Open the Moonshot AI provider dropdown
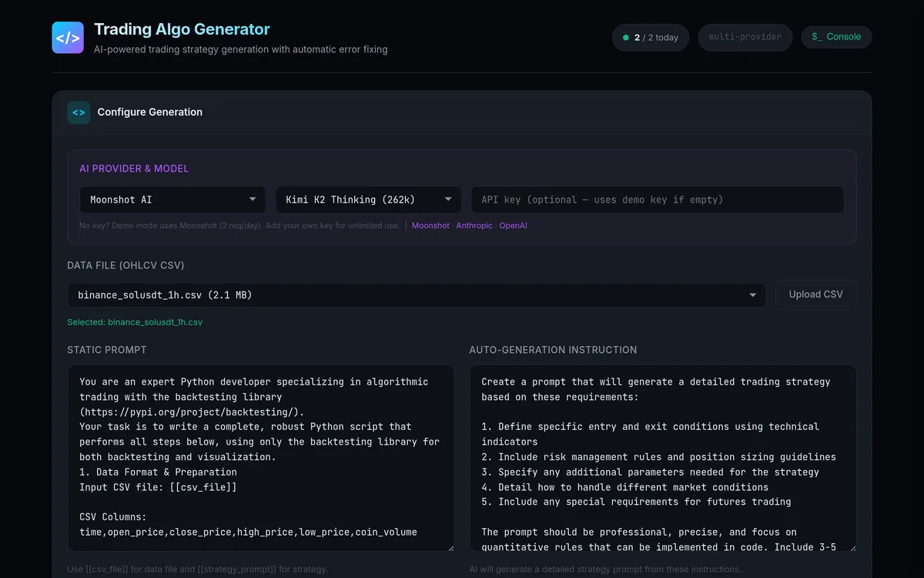 [172, 200]
